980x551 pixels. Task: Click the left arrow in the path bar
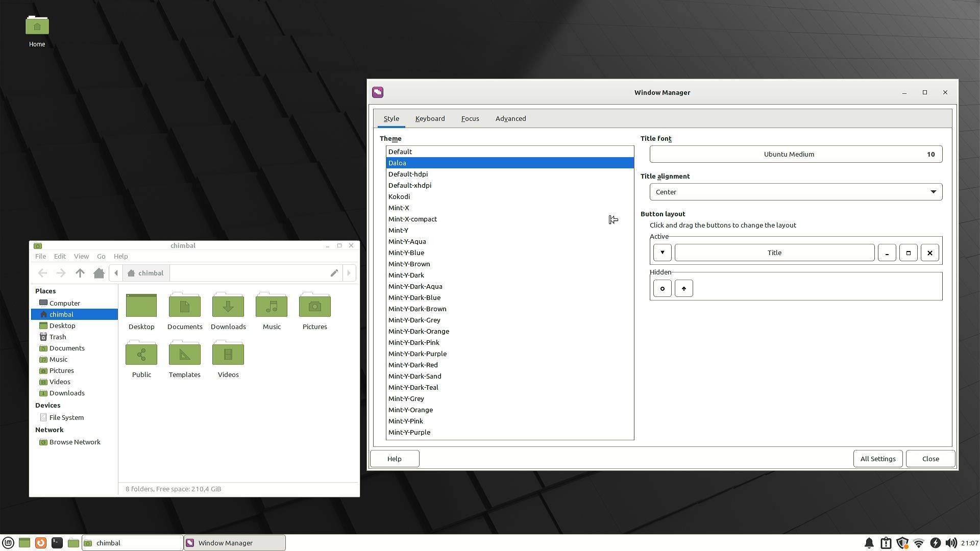coord(116,273)
